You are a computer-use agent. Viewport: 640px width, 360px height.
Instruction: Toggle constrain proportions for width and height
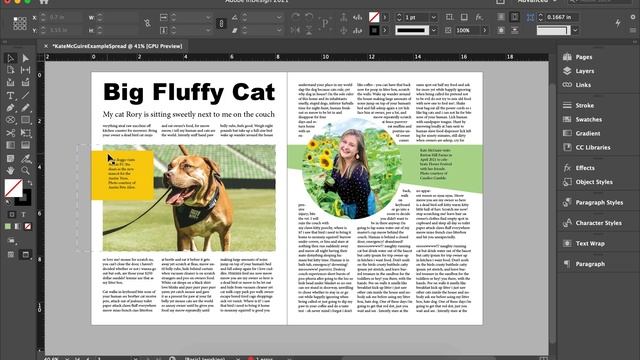147,24
